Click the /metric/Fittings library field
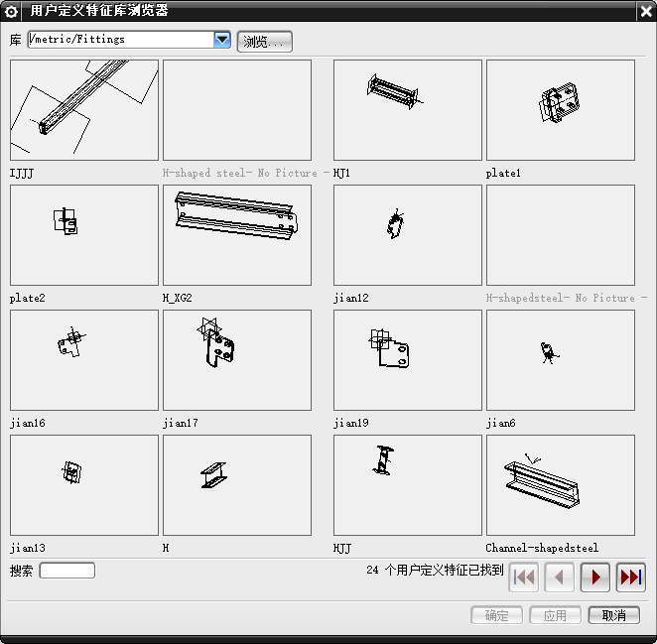This screenshot has width=657, height=644. [x=121, y=40]
